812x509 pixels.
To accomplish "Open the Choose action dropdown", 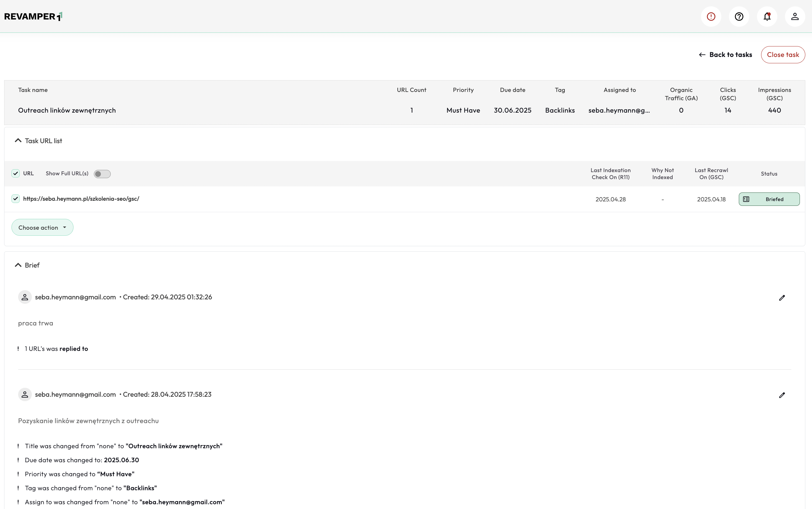I will point(42,227).
